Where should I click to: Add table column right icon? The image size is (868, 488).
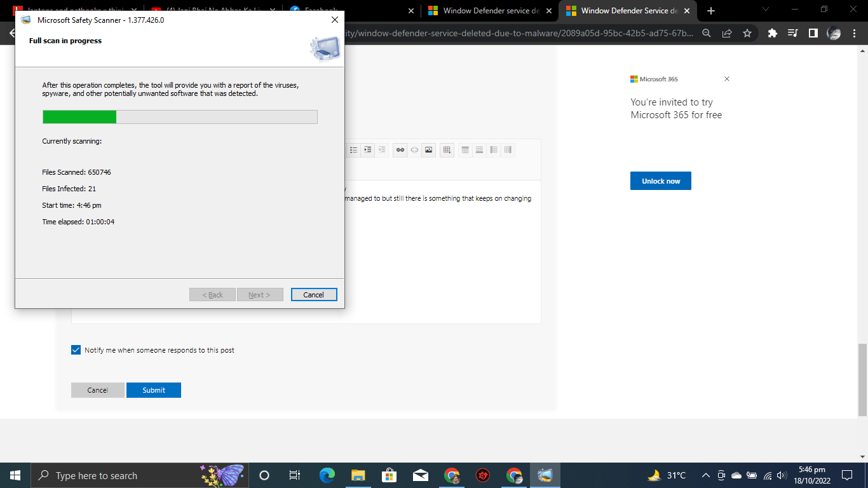[508, 150]
